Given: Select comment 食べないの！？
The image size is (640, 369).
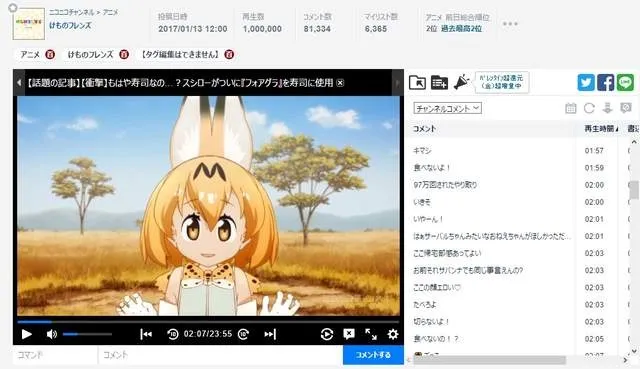Looking at the screenshot, I should point(436,339).
